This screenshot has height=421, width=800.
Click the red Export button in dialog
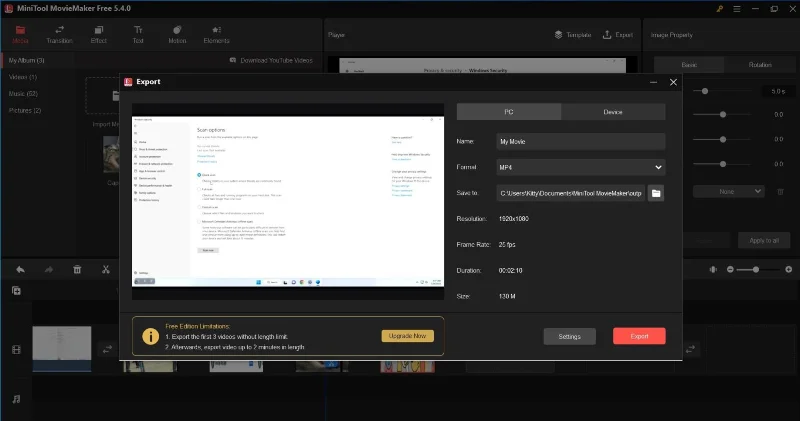click(639, 336)
